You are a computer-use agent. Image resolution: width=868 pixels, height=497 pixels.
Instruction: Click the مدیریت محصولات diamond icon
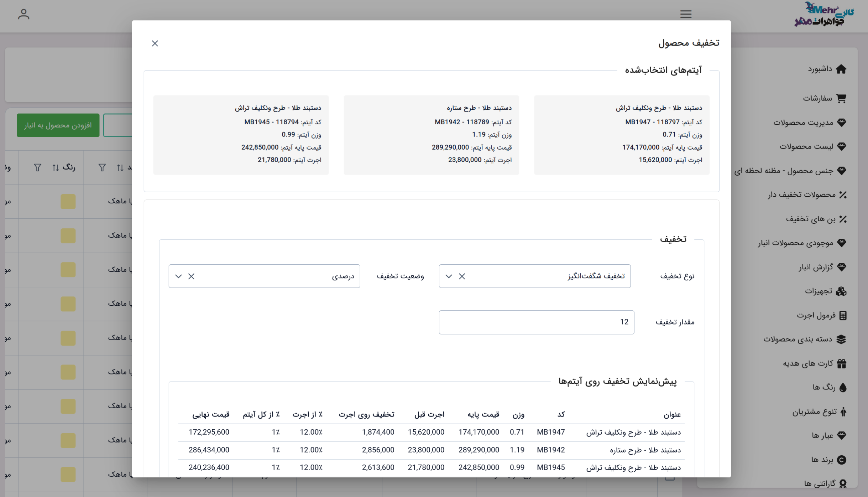[842, 123]
